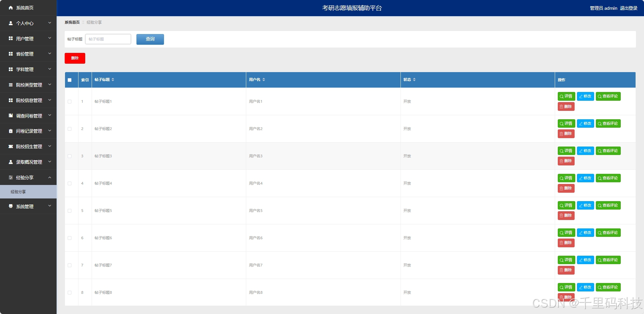The image size is (644, 314).
Task: Click row 删除 for 帖子标题4
Action: coord(566,188)
